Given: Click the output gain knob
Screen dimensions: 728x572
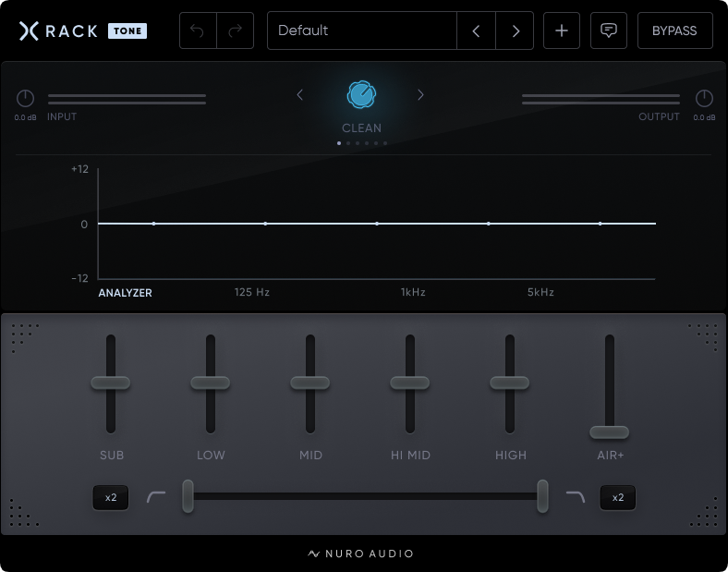Looking at the screenshot, I should 704,99.
